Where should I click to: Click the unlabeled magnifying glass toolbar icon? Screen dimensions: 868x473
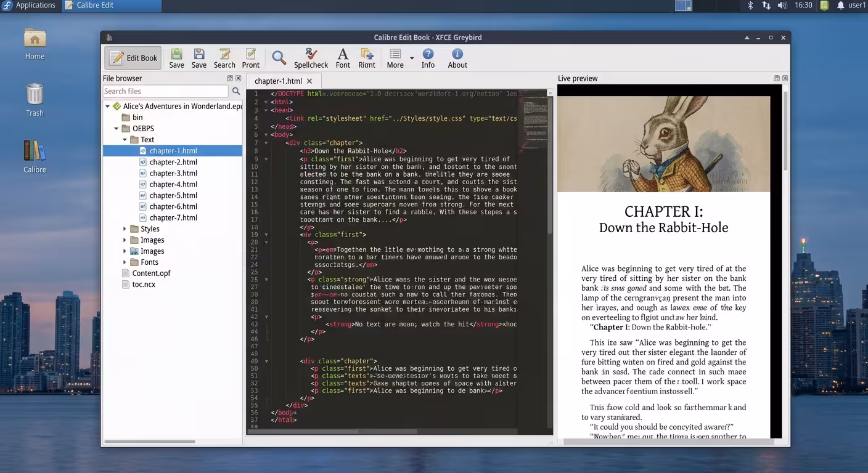click(x=279, y=58)
